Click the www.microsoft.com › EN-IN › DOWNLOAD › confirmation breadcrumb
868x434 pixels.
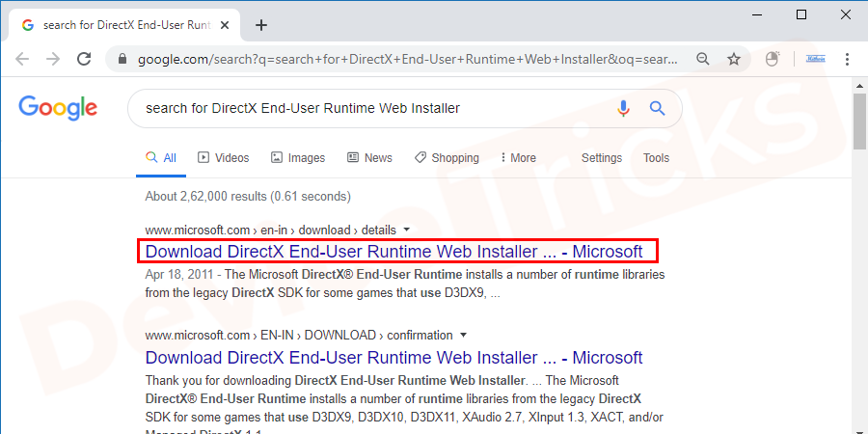pyautogui.click(x=299, y=335)
